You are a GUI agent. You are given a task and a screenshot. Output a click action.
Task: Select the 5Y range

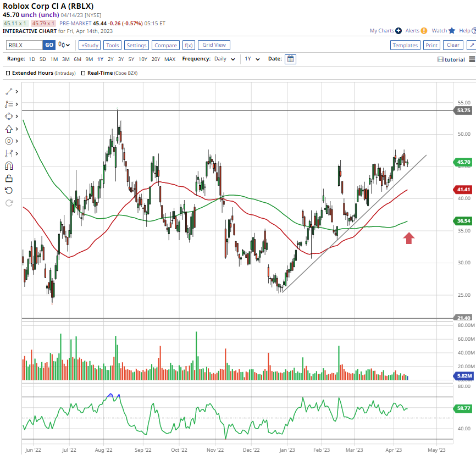131,59
